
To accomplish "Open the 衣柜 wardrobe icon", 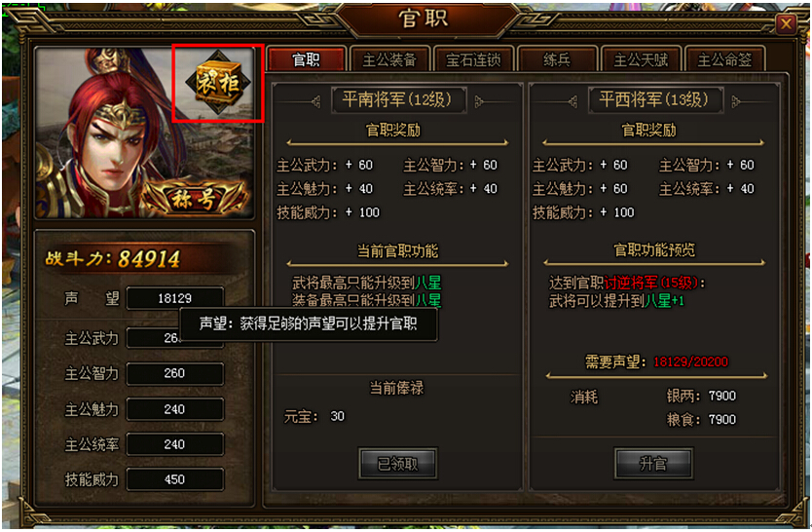I will click(x=218, y=83).
